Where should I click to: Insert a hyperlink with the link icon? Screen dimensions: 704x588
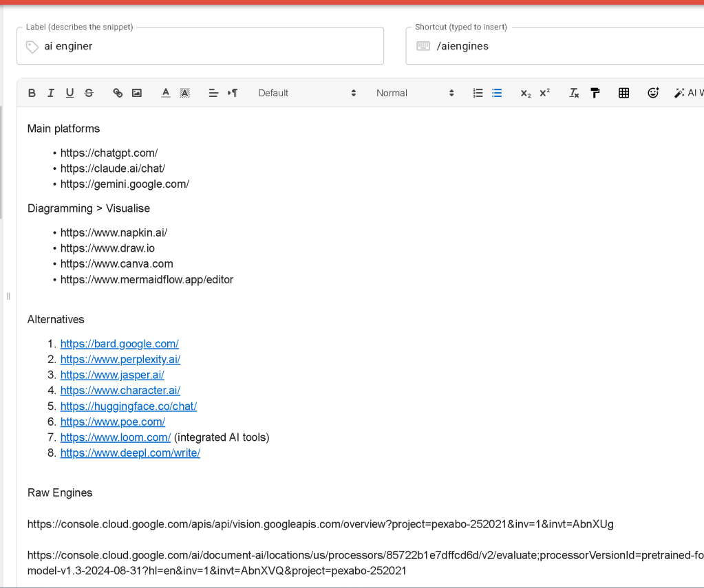[x=118, y=93]
